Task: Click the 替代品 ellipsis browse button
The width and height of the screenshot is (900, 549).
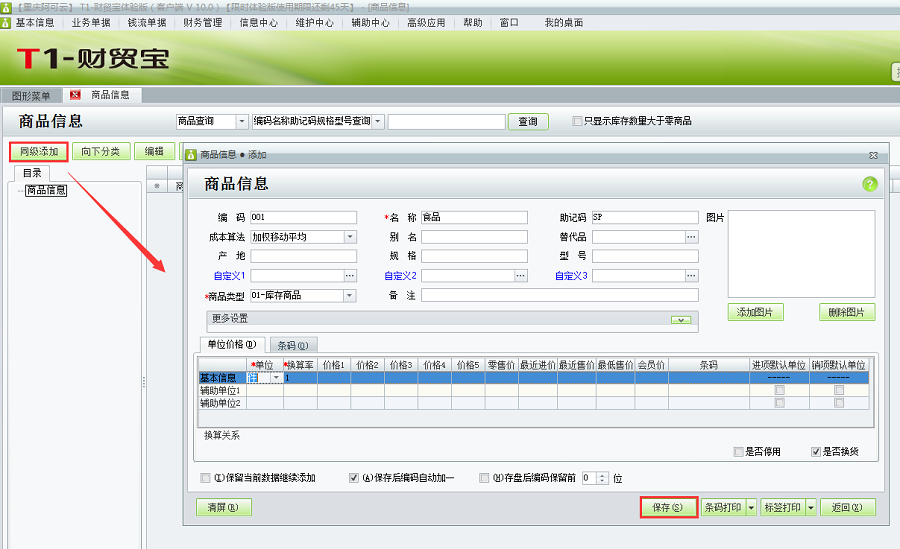Action: click(691, 237)
